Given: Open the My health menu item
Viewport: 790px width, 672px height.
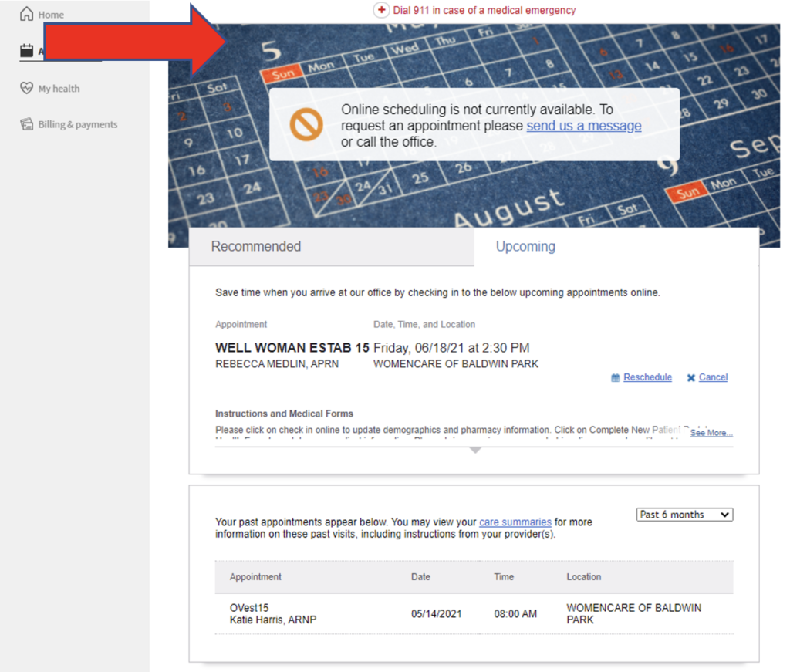Looking at the screenshot, I should (59, 89).
